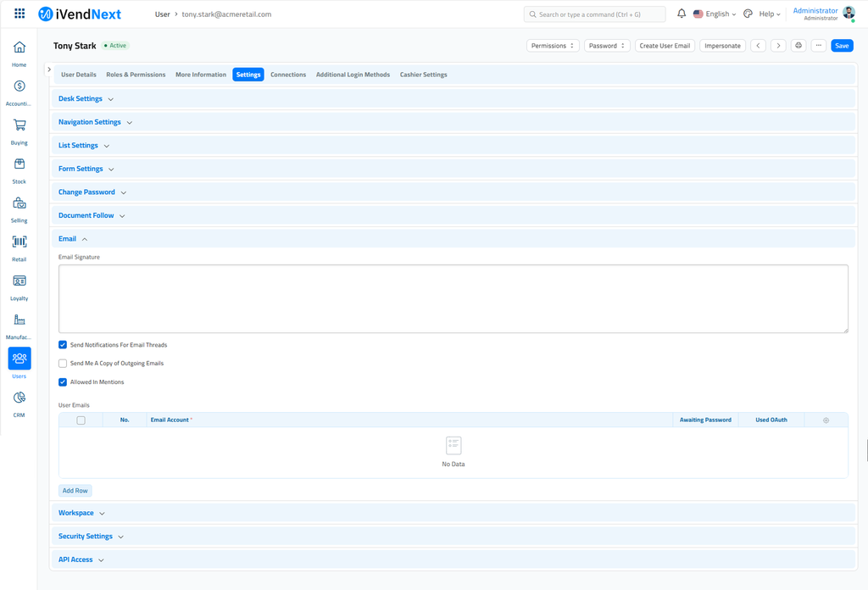Image resolution: width=868 pixels, height=590 pixels.
Task: Go to Home in sidebar
Action: pos(19,53)
